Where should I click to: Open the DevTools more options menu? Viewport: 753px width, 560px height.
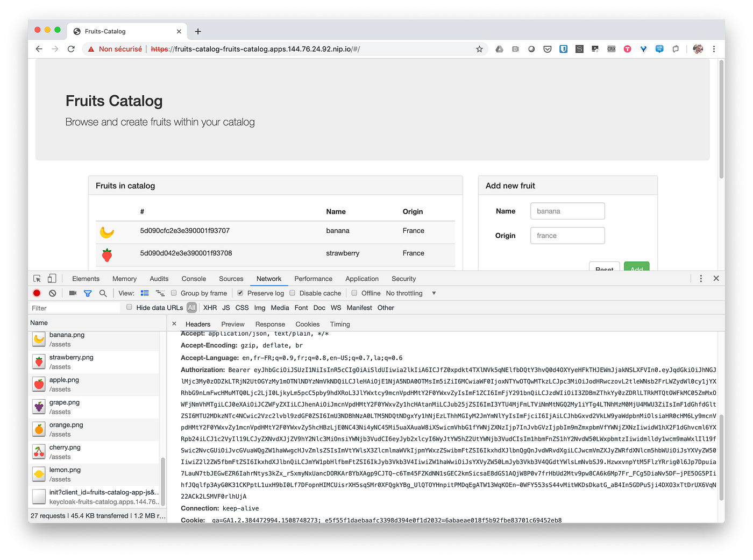701,279
